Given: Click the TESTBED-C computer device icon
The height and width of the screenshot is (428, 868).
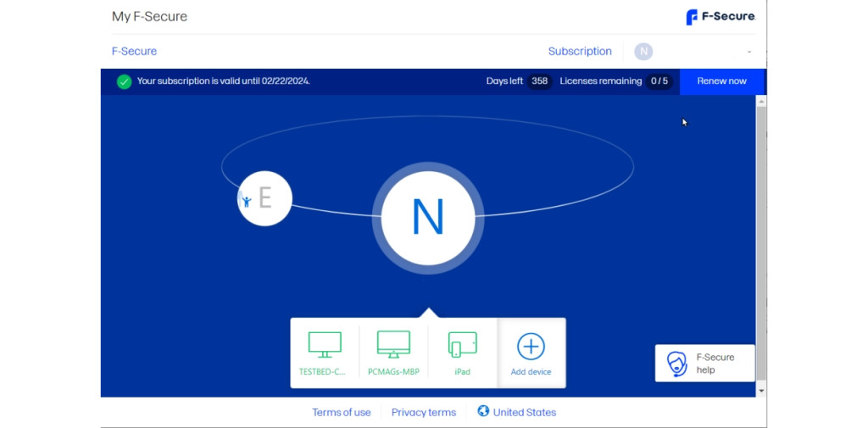Looking at the screenshot, I should click(x=325, y=344).
